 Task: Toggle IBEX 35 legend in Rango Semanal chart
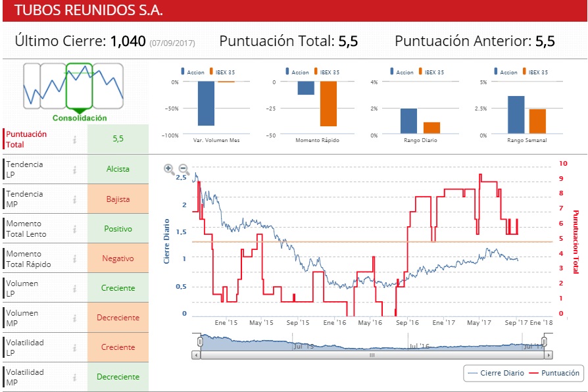click(535, 72)
